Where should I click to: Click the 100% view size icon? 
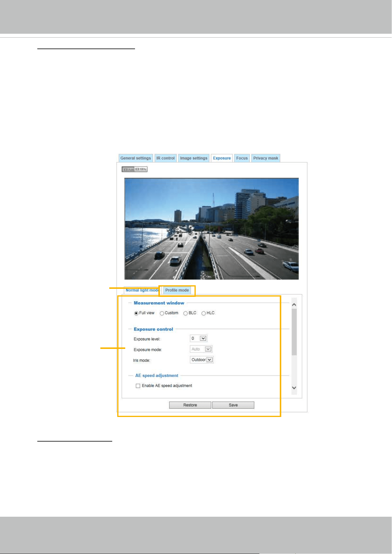(x=141, y=169)
